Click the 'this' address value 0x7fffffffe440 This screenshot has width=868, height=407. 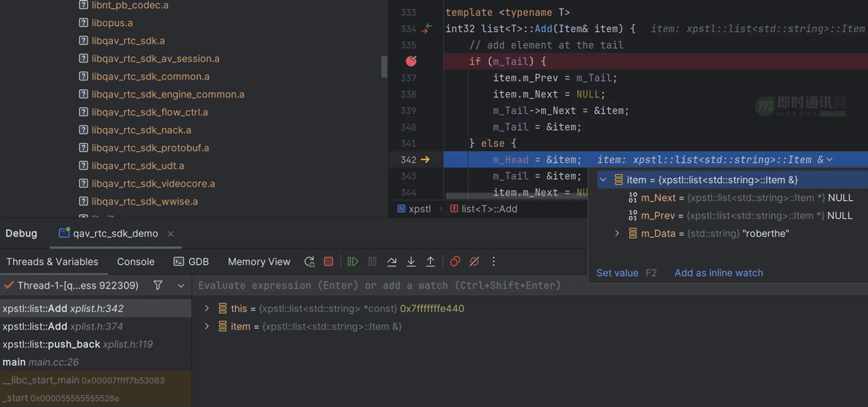tap(432, 309)
